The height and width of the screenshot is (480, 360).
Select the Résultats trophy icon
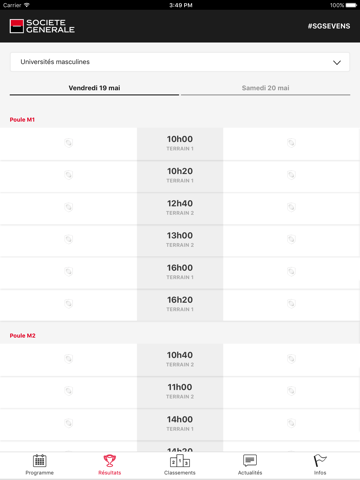point(110,461)
